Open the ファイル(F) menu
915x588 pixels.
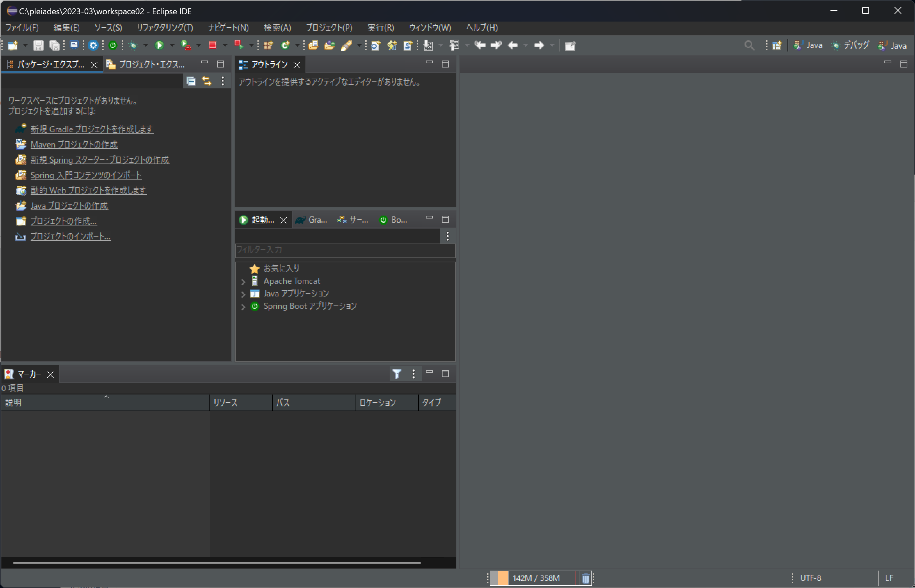22,27
